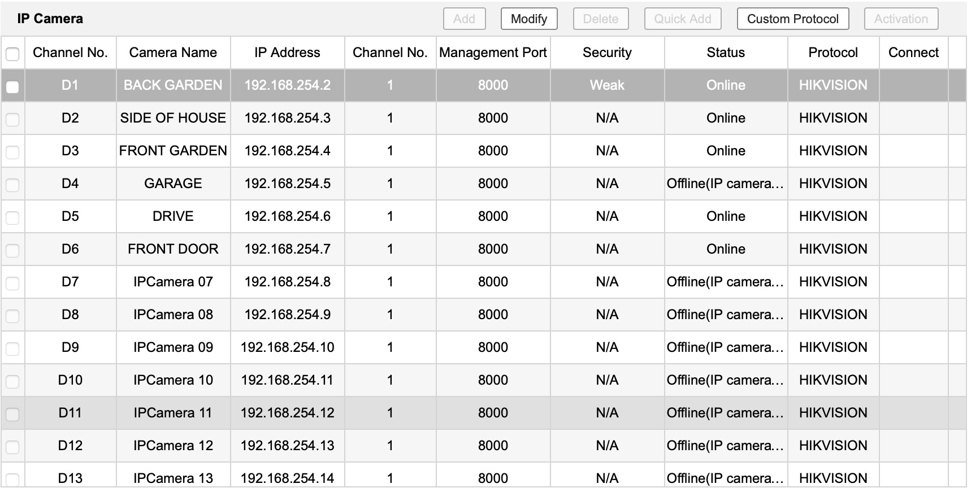Viewport: 980px width, 488px height.
Task: Tick the D11 row checkbox
Action: coord(12,414)
